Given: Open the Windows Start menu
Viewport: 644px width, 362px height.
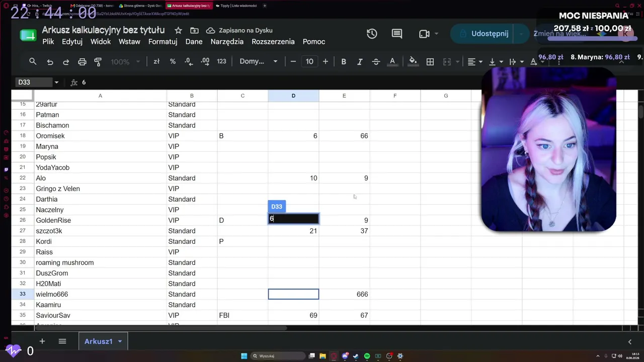Looking at the screenshot, I should 244,356.
